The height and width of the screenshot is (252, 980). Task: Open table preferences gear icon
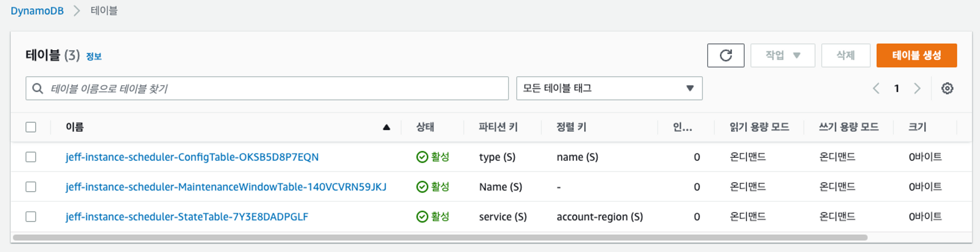[947, 88]
